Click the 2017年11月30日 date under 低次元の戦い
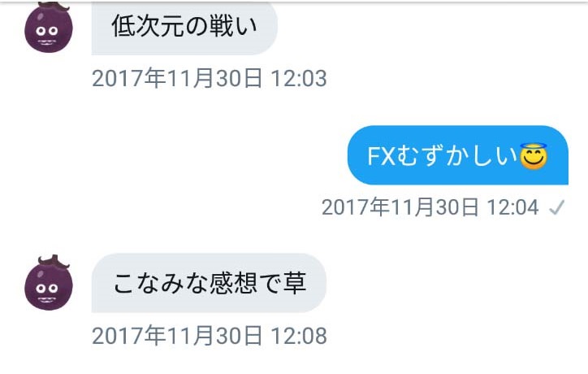Screen dimensions: 588x374 pyautogui.click(x=177, y=79)
